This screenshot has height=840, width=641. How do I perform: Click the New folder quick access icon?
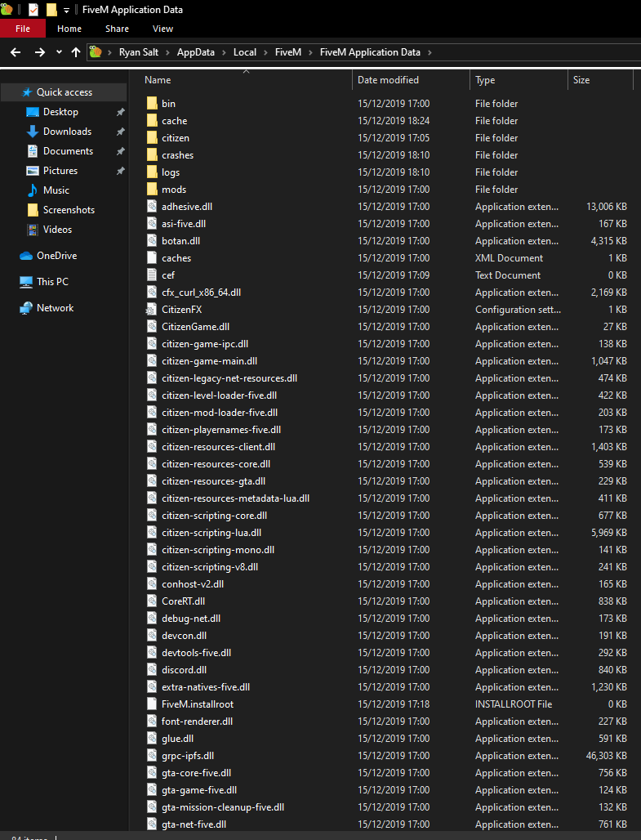(x=51, y=10)
